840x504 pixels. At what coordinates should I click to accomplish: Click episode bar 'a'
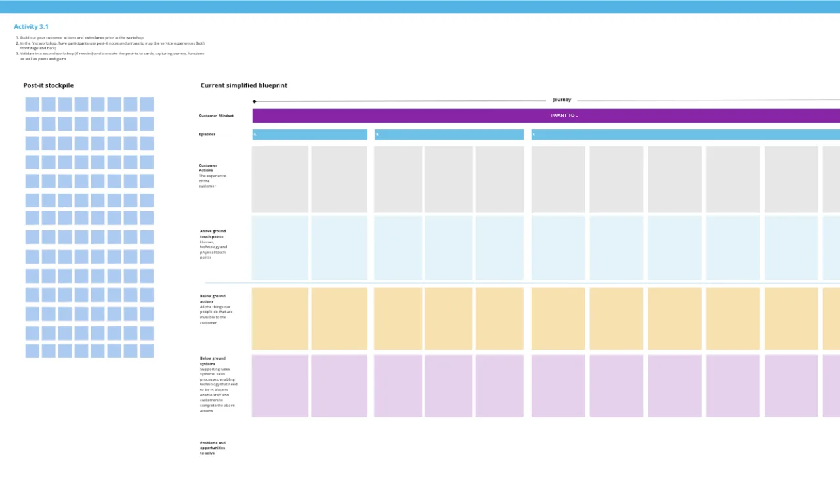[x=309, y=135]
